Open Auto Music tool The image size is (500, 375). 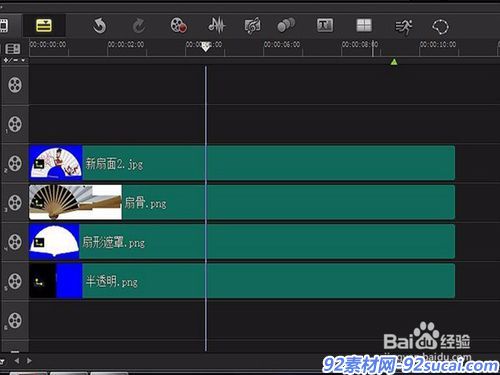252,26
